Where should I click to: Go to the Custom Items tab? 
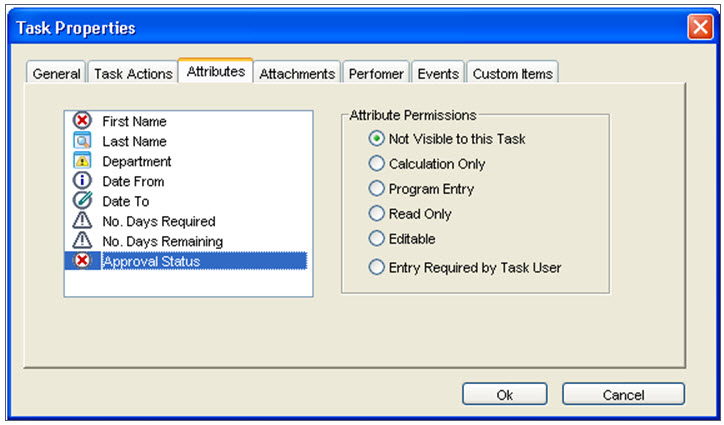[x=513, y=73]
